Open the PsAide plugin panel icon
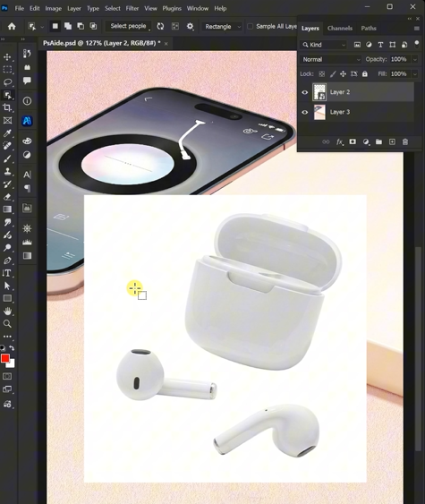 [27, 121]
